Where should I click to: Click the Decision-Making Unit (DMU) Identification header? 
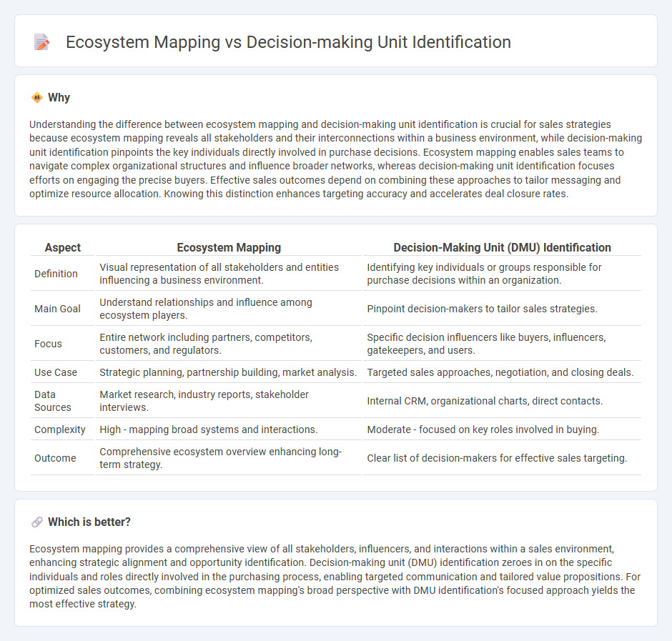(503, 247)
